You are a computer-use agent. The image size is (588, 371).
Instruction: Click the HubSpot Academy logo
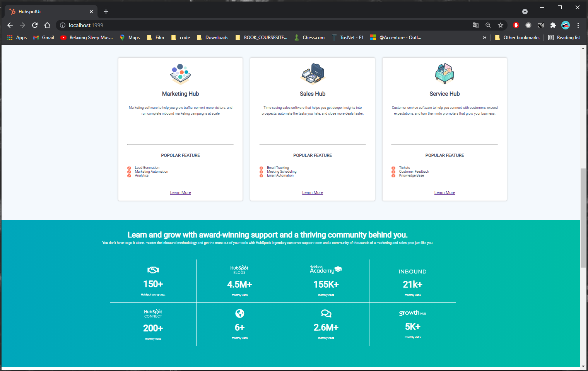coord(326,269)
